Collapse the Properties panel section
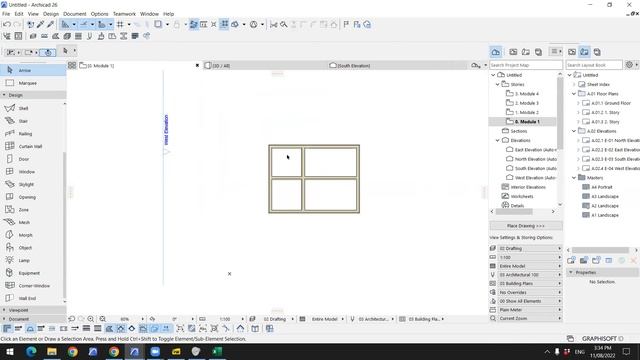Screen dimensions: 640x360 tap(571, 272)
